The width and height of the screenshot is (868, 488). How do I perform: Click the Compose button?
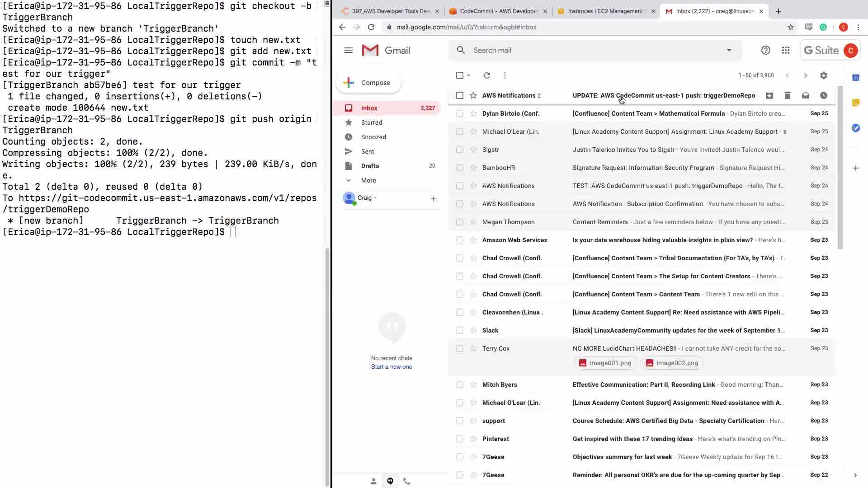pyautogui.click(x=368, y=83)
